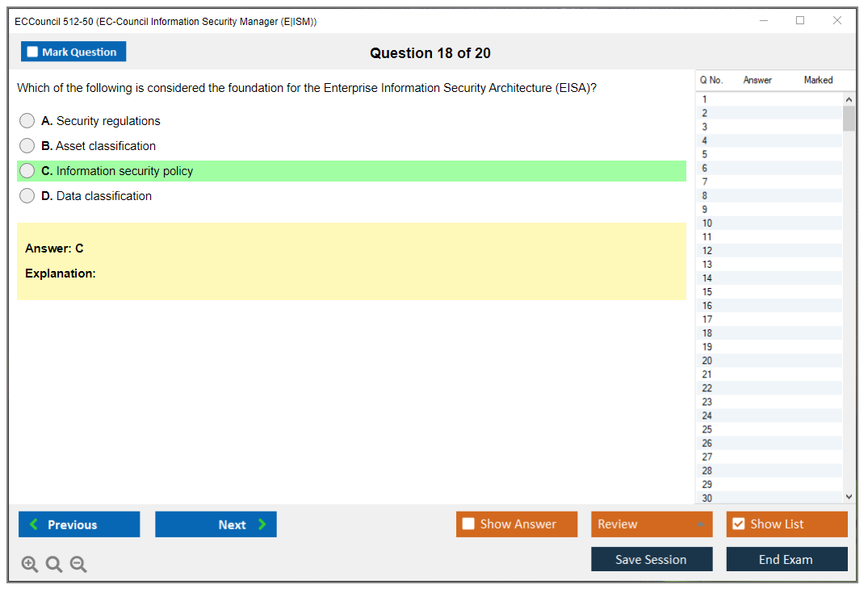Click the reset zoom magnifier icon
This screenshot has width=868, height=593.
click(x=54, y=565)
